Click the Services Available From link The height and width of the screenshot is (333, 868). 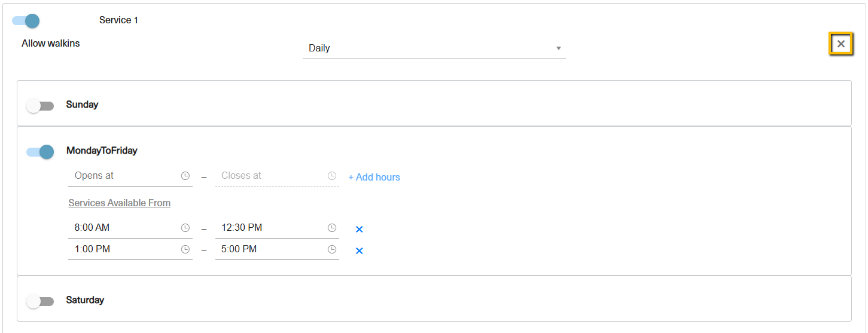(x=120, y=203)
